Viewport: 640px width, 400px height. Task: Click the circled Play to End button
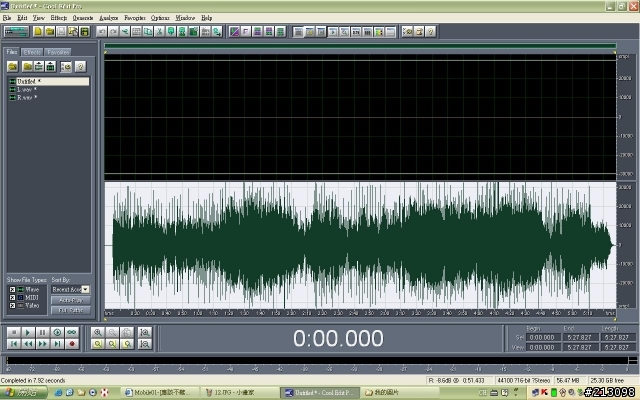click(57, 332)
